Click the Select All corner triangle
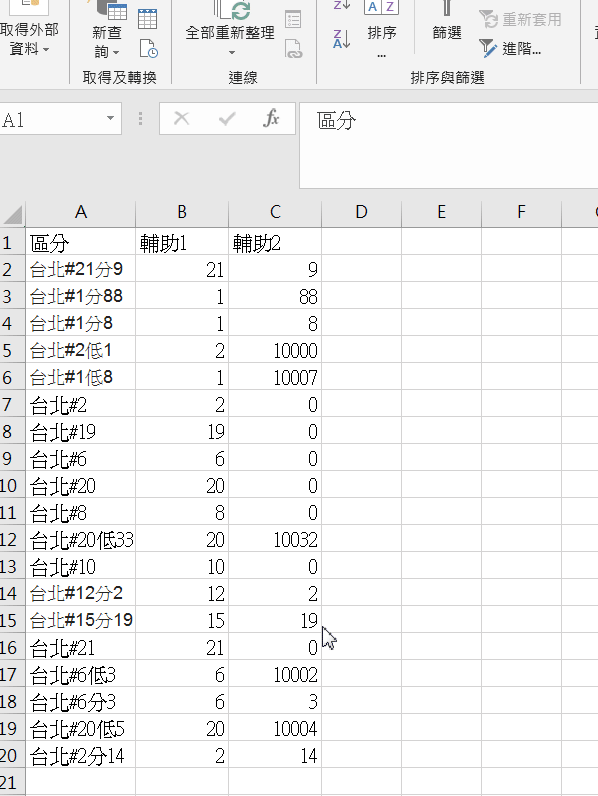Image resolution: width=598 pixels, height=796 pixels. [13, 214]
